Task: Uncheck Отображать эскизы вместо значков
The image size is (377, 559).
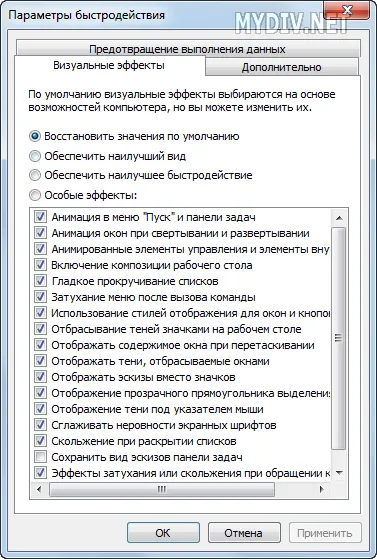Action: [x=40, y=377]
